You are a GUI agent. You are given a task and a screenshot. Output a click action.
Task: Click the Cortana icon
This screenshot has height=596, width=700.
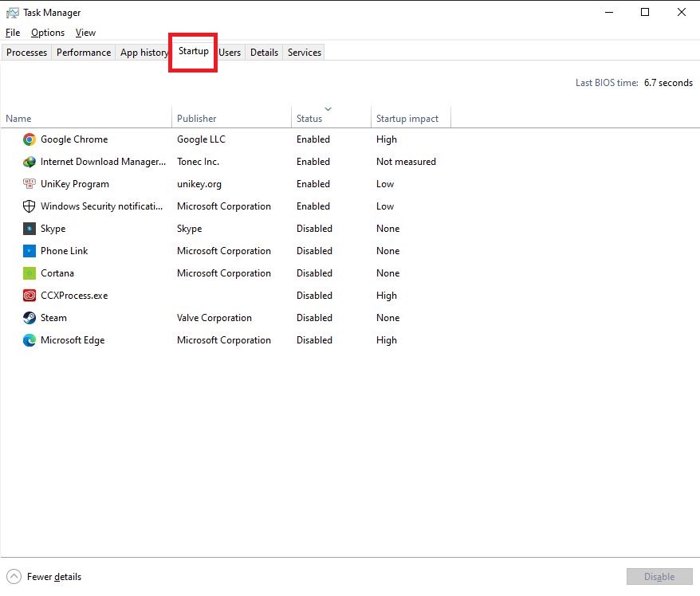[x=29, y=273]
